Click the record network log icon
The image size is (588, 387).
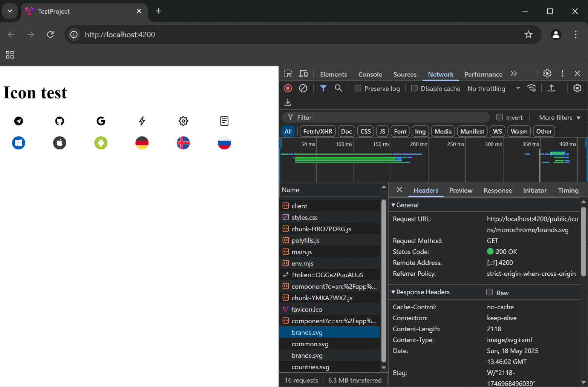[x=288, y=88]
